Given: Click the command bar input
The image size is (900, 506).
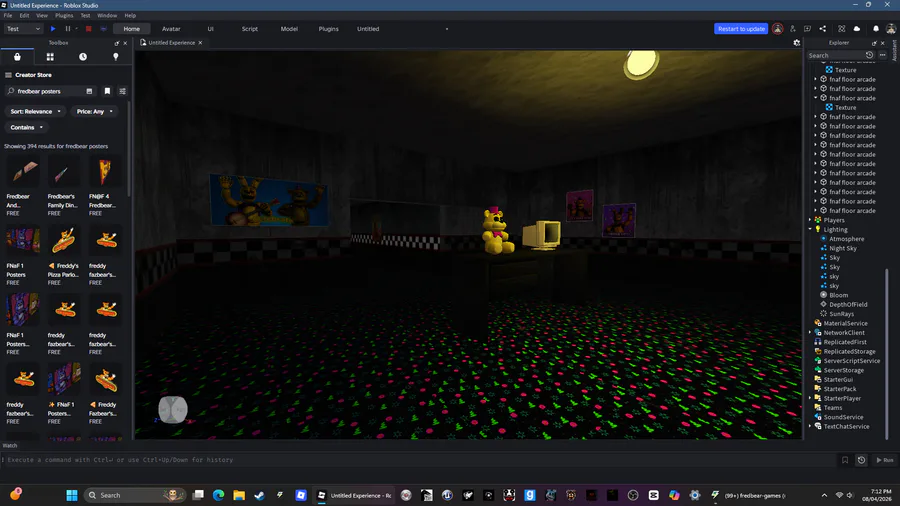Looking at the screenshot, I should click(419, 460).
